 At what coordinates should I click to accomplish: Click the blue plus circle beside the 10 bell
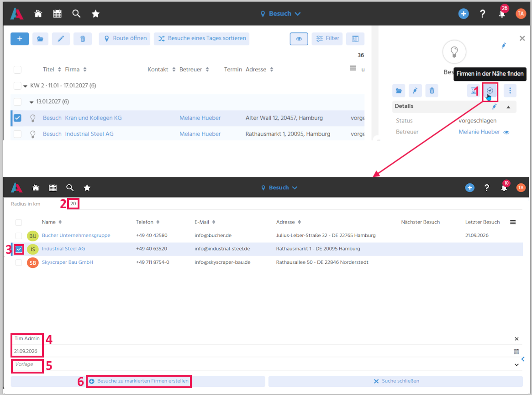[x=469, y=188]
